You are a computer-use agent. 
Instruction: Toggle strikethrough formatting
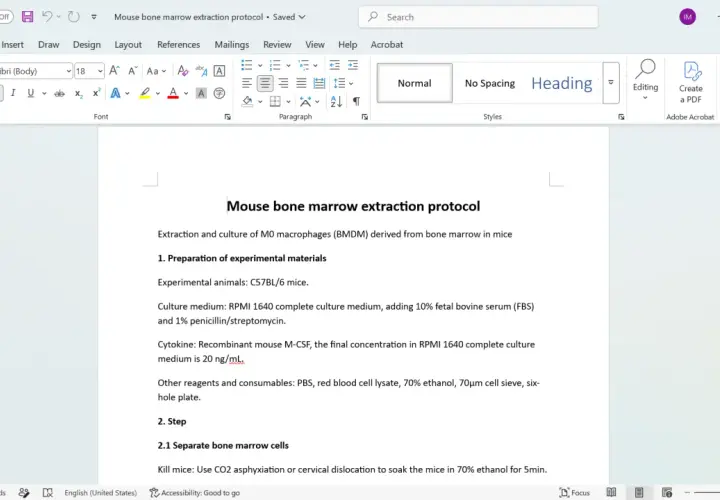click(x=59, y=94)
